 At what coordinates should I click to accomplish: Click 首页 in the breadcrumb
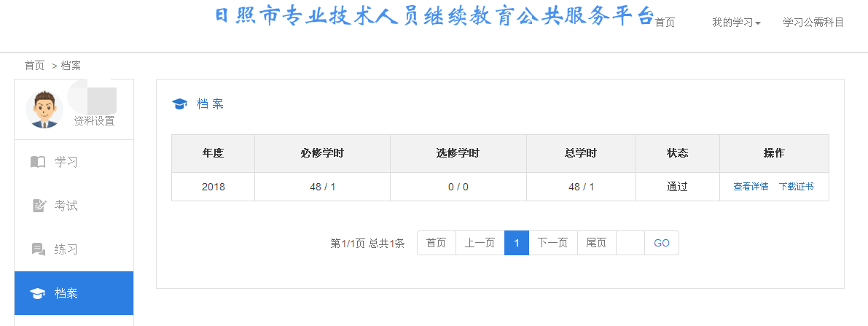coord(34,66)
